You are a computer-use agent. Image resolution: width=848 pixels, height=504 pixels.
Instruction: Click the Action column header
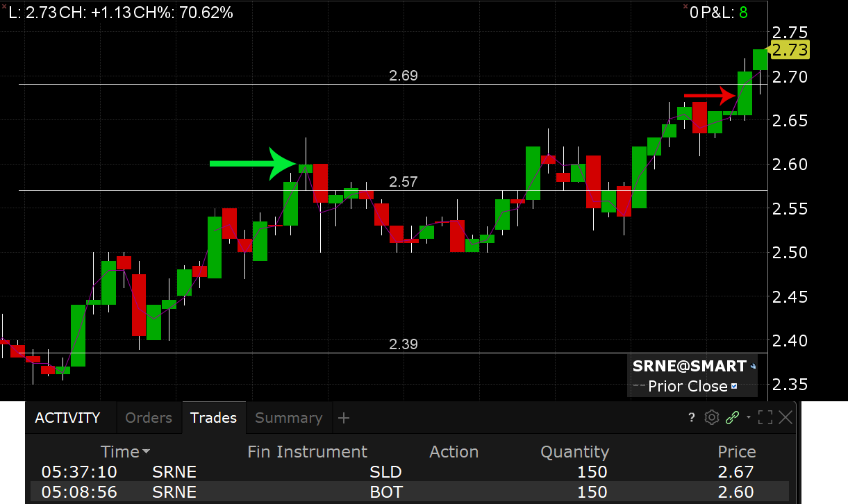click(454, 452)
